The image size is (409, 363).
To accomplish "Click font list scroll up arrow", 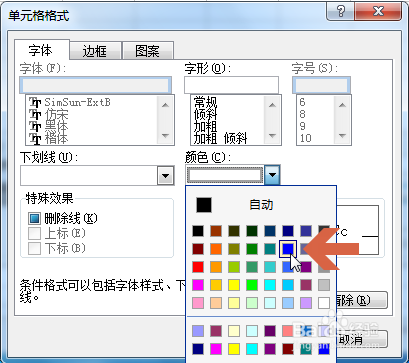I will 165,105.
